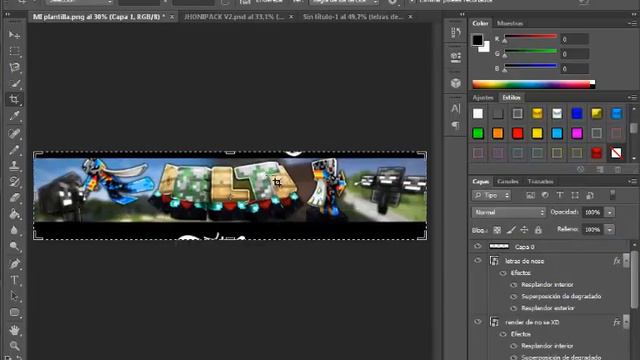
Task: Open the Color panel menu
Action: (x=632, y=24)
